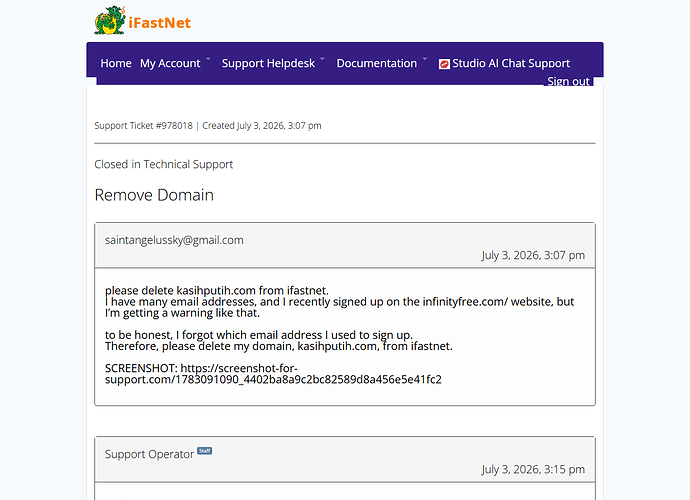Viewport: 690px width, 500px height.
Task: Click the line 'please delete kasihputih.com from ifastnet.'
Action: (x=217, y=290)
